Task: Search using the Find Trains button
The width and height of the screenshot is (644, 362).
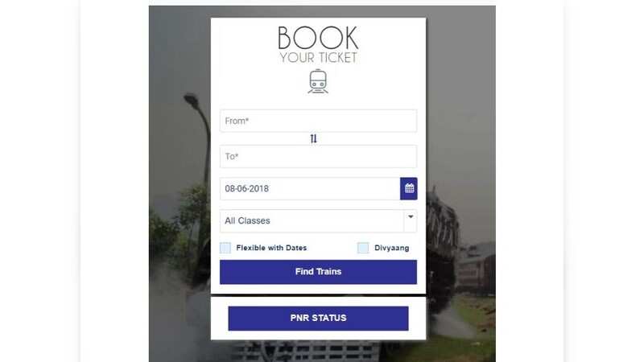Action: [318, 272]
